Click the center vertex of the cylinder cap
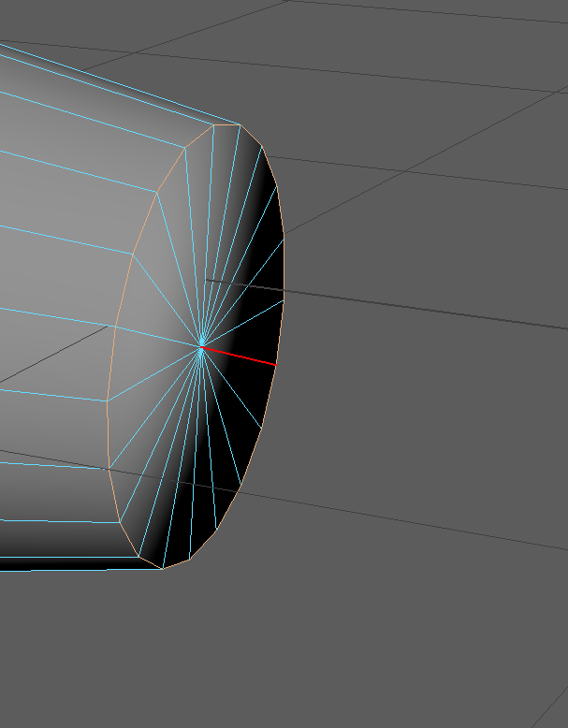The width and height of the screenshot is (568, 728). tap(201, 347)
